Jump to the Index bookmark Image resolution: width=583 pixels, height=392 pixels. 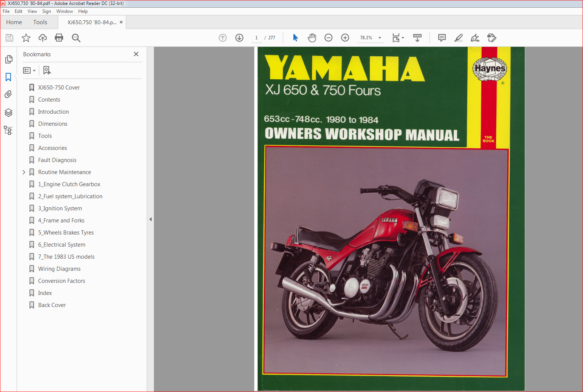click(x=45, y=293)
